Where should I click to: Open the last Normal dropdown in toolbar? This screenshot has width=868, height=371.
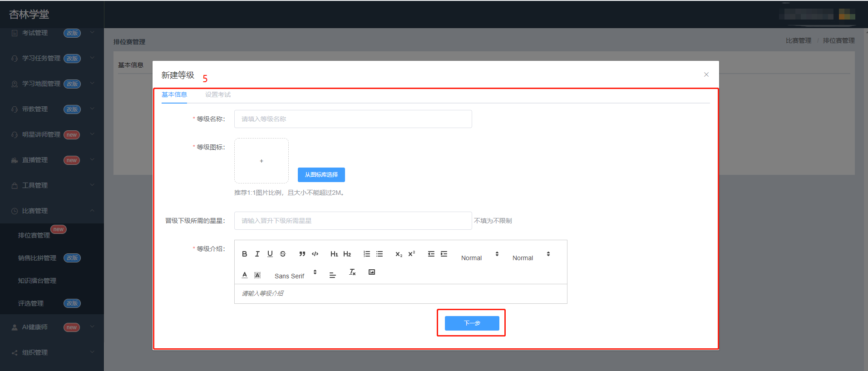pos(531,257)
